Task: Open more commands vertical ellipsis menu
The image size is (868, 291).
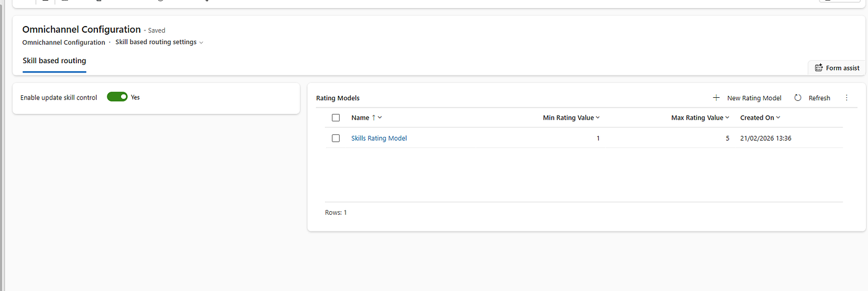Action: [846, 98]
